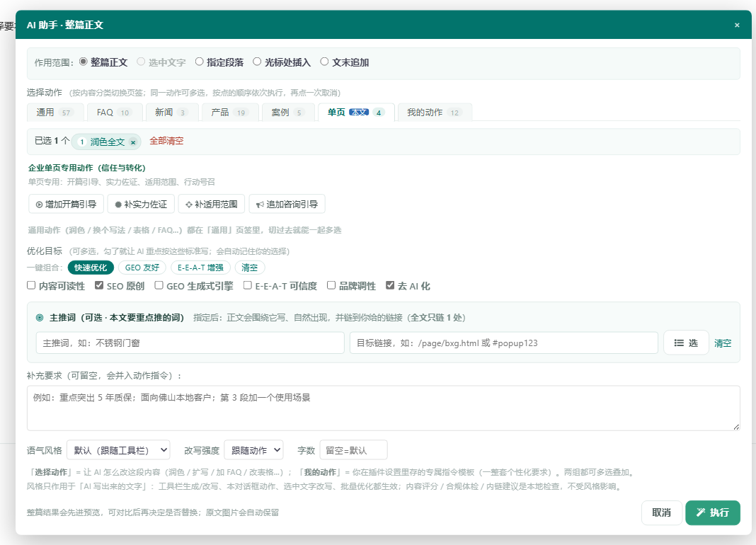Open the 新闻 tab

(x=172, y=113)
